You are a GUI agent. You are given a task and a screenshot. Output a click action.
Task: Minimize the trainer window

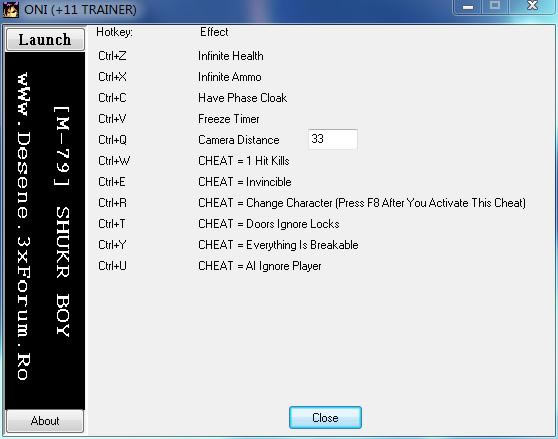[468, 6]
